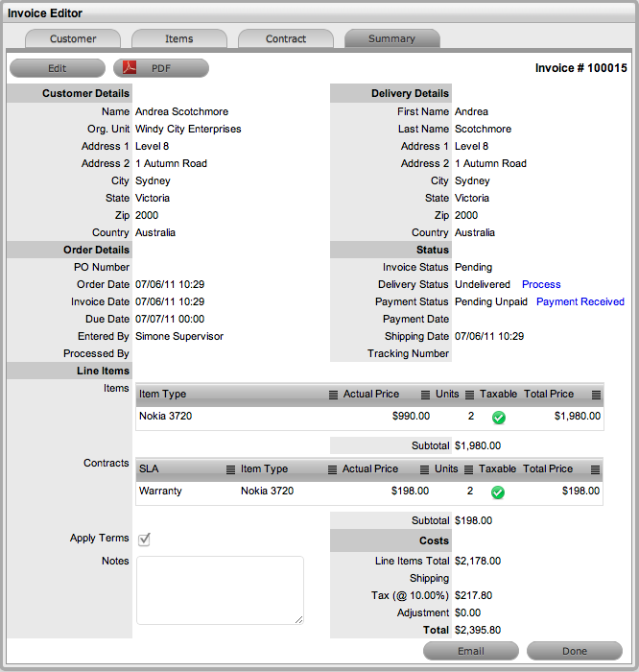639x672 pixels.
Task: Click the Actual Price header in Items table
Action: tap(371, 394)
